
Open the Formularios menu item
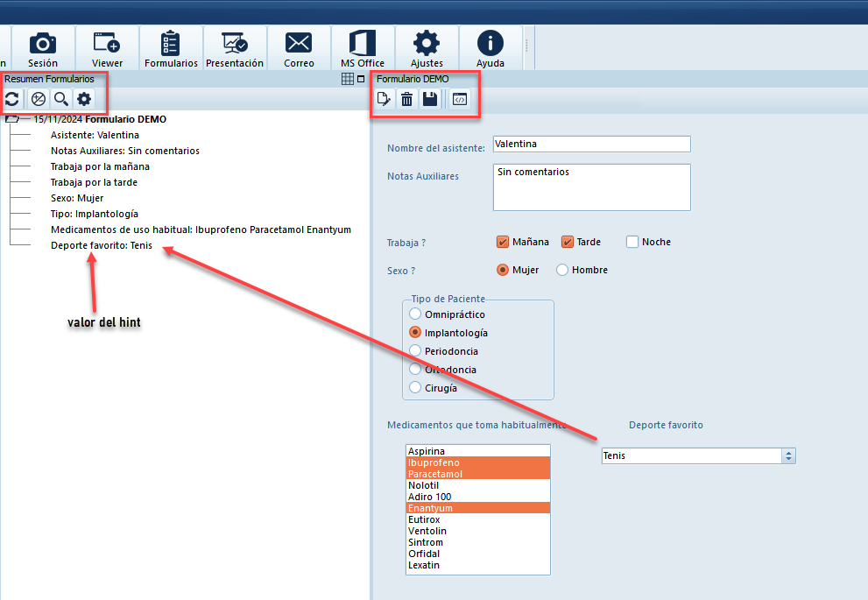[x=171, y=48]
